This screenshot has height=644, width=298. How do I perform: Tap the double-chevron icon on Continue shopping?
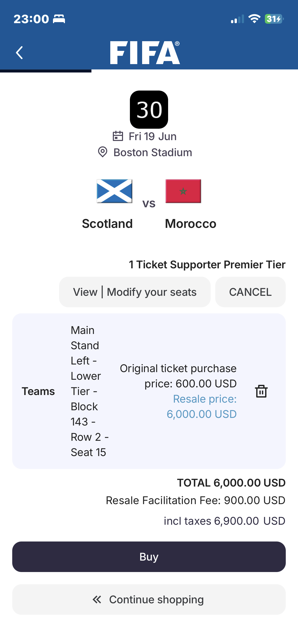pos(97,599)
